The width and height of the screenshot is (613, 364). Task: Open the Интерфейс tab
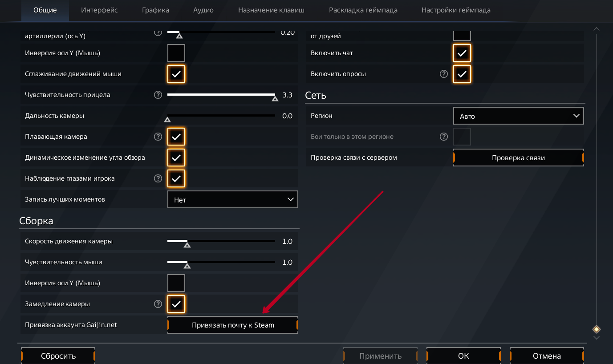tap(99, 10)
